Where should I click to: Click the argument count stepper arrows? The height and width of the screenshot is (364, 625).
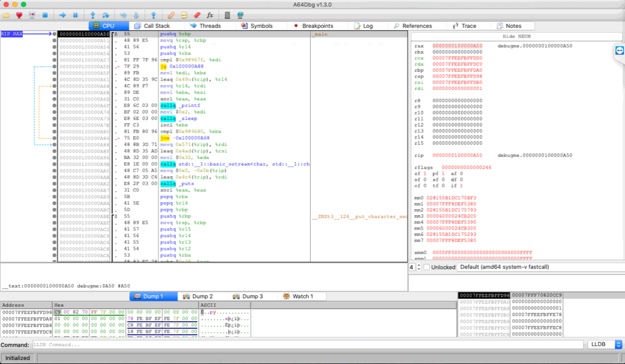(419, 267)
